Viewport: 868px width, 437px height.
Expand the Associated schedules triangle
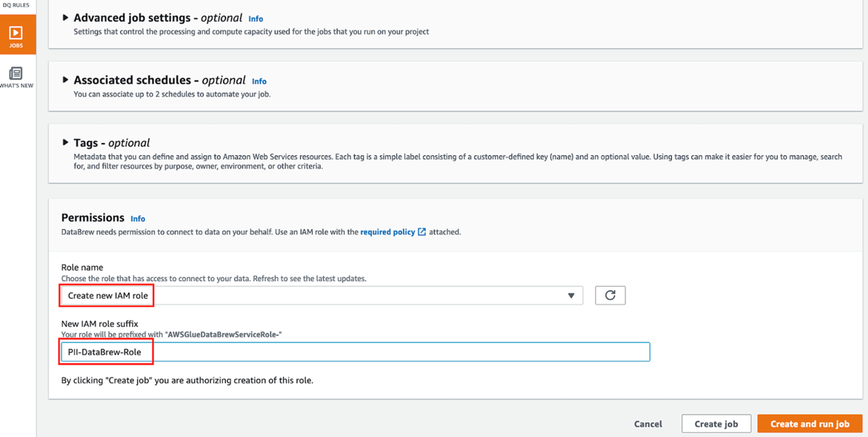tap(65, 80)
